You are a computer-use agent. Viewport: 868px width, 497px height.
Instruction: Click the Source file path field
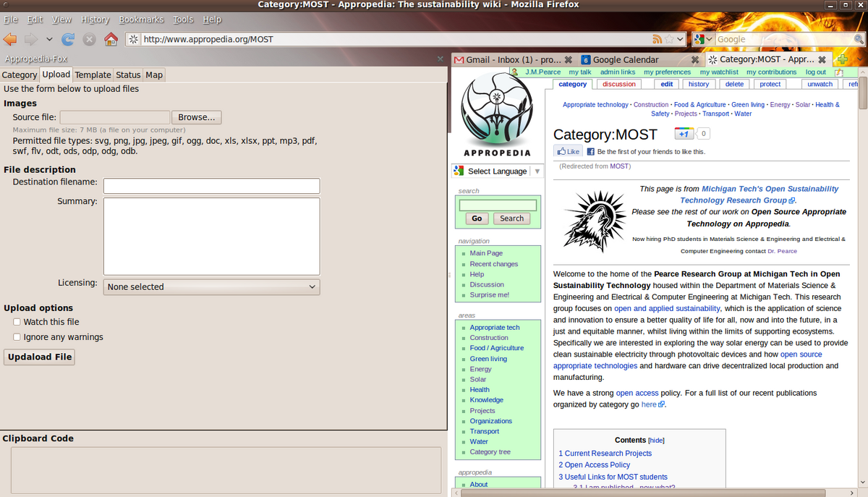click(x=115, y=117)
